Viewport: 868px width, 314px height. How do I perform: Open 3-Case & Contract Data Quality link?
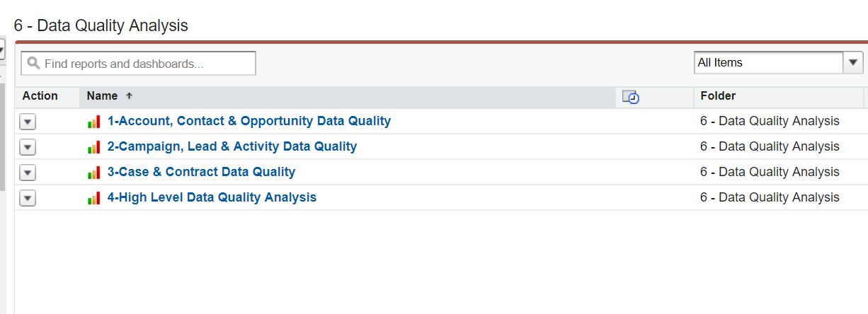pos(201,172)
